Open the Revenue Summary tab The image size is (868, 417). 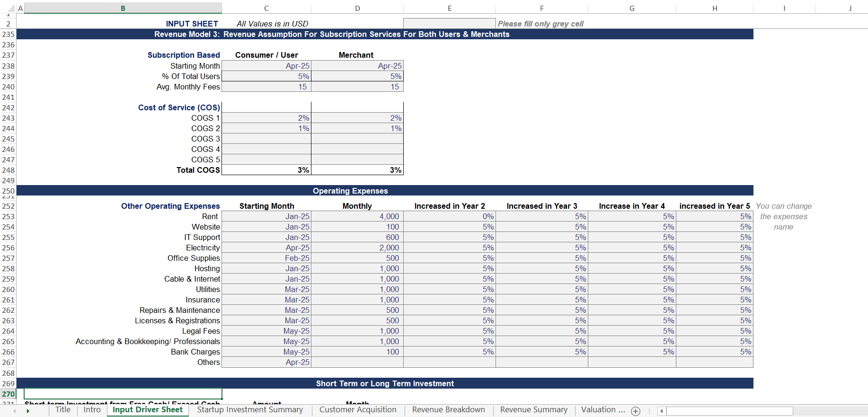[x=534, y=410]
